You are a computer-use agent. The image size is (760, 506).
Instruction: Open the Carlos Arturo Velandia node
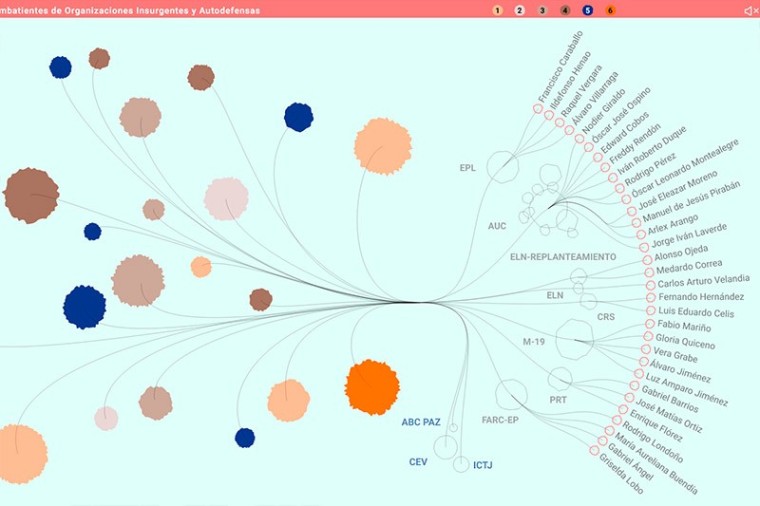651,285
